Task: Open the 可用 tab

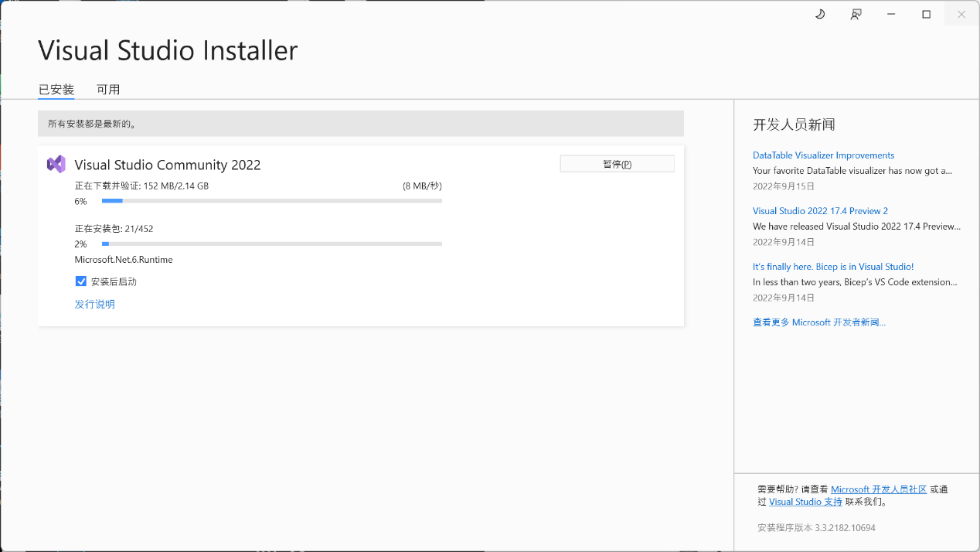Action: point(108,90)
